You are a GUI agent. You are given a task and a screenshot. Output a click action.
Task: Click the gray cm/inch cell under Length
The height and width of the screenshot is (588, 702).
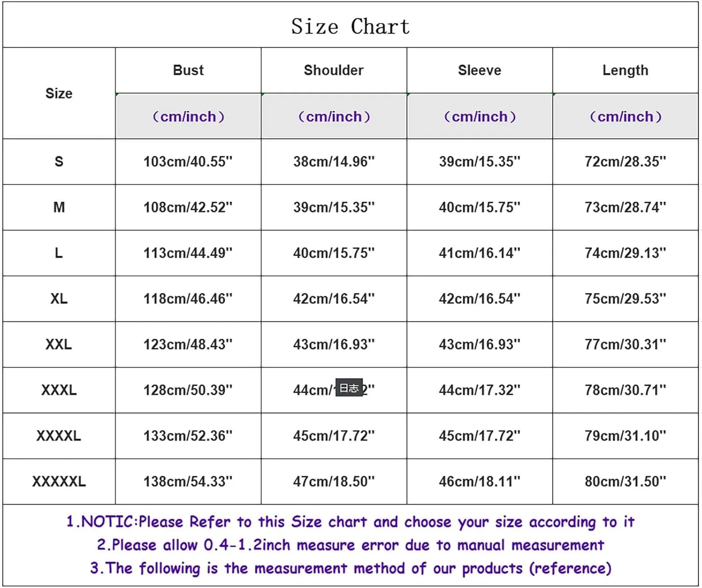point(625,116)
